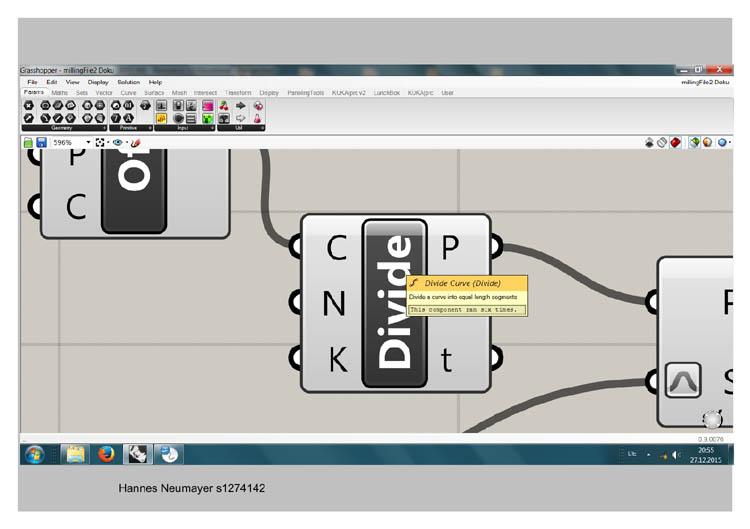Switch to the LunchBox tab
This screenshot has width=750, height=529.
point(386,93)
